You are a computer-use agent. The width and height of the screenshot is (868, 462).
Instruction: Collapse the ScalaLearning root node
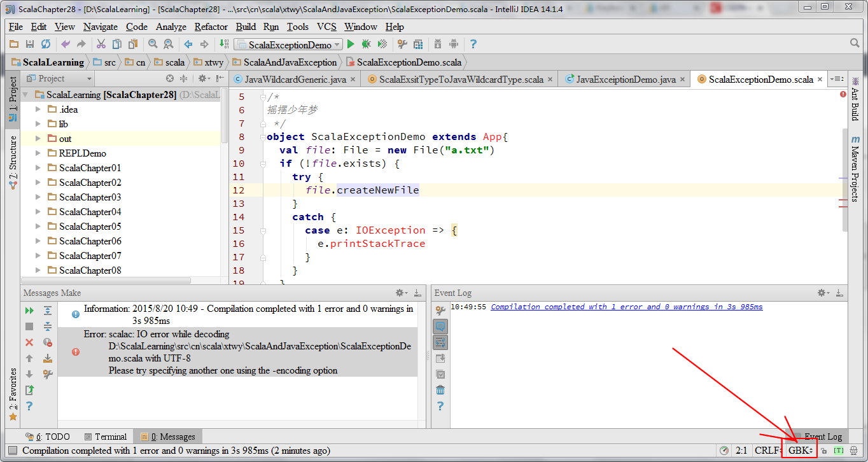coord(25,95)
